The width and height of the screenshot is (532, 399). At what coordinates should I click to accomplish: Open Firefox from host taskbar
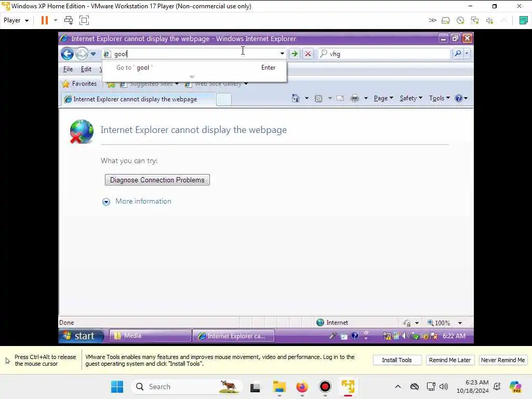(302, 387)
